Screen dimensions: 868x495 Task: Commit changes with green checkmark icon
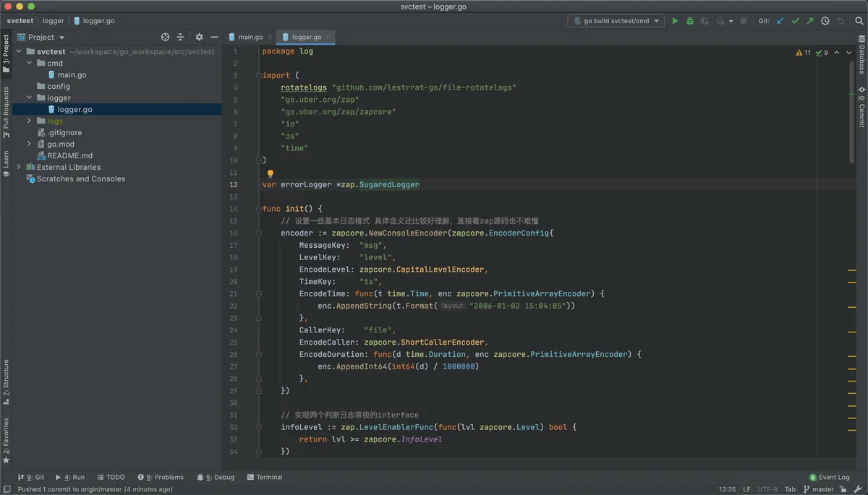(796, 21)
